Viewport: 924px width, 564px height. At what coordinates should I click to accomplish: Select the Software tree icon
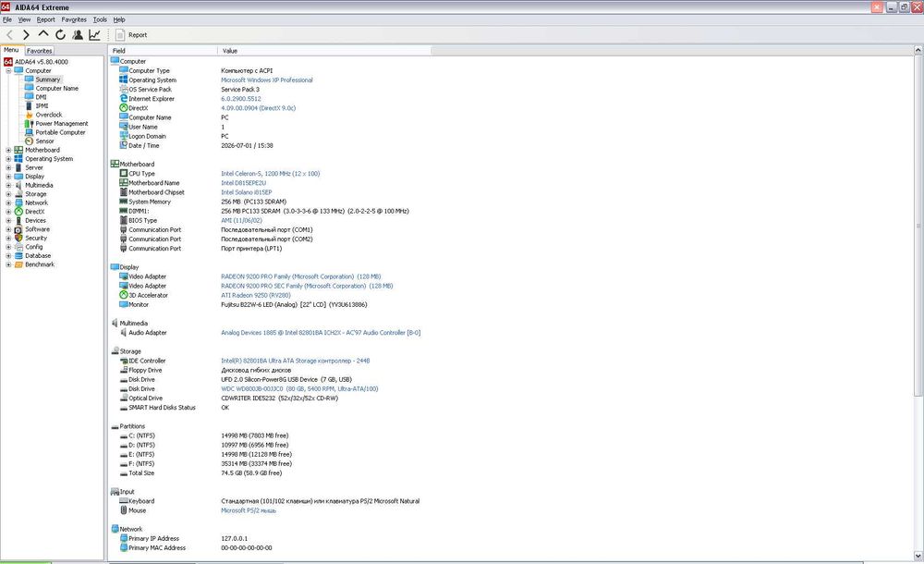click(x=18, y=229)
